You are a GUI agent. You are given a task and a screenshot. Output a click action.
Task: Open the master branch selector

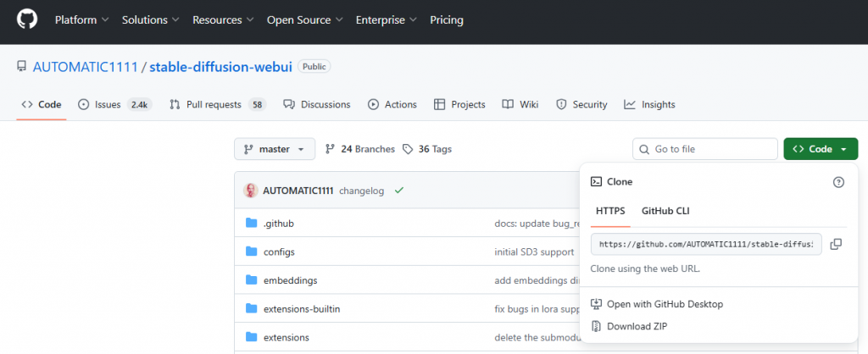pyautogui.click(x=275, y=149)
